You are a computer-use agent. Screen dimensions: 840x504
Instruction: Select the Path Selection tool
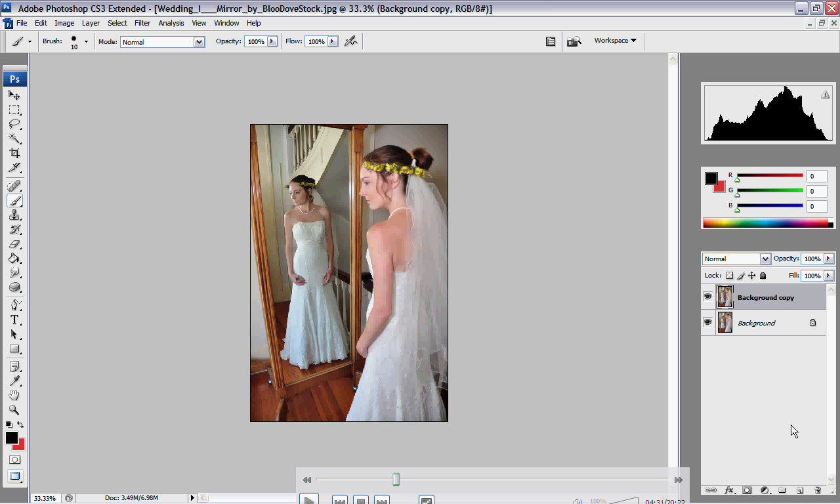point(14,335)
